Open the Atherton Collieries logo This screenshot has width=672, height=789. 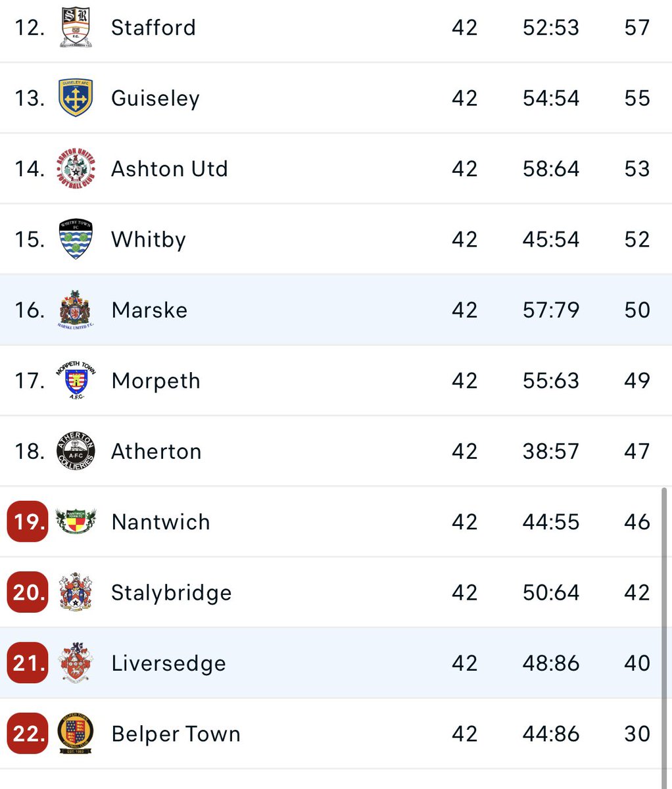[76, 451]
